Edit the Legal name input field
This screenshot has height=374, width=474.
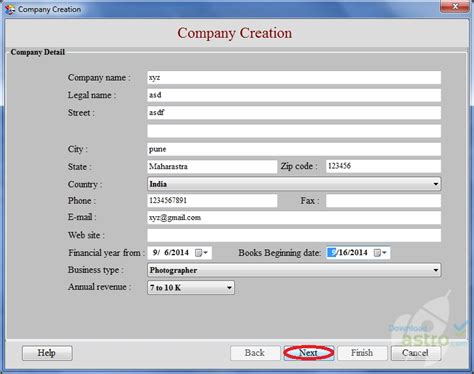point(294,95)
